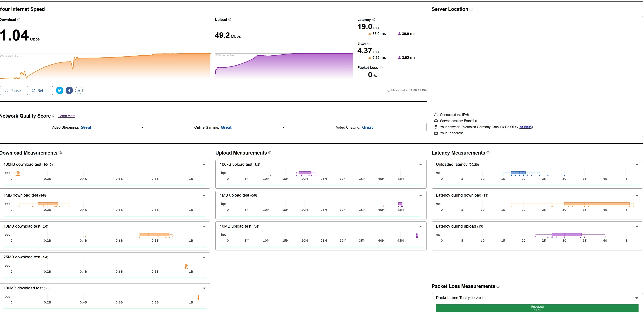Click the 10MB download test box plot
This screenshot has height=314, width=644.
[154, 235]
